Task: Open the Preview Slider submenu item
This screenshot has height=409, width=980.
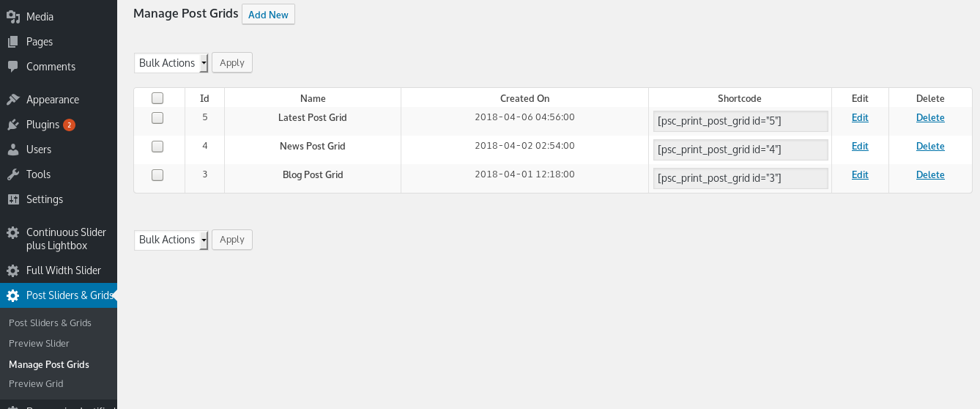Action: [39, 344]
